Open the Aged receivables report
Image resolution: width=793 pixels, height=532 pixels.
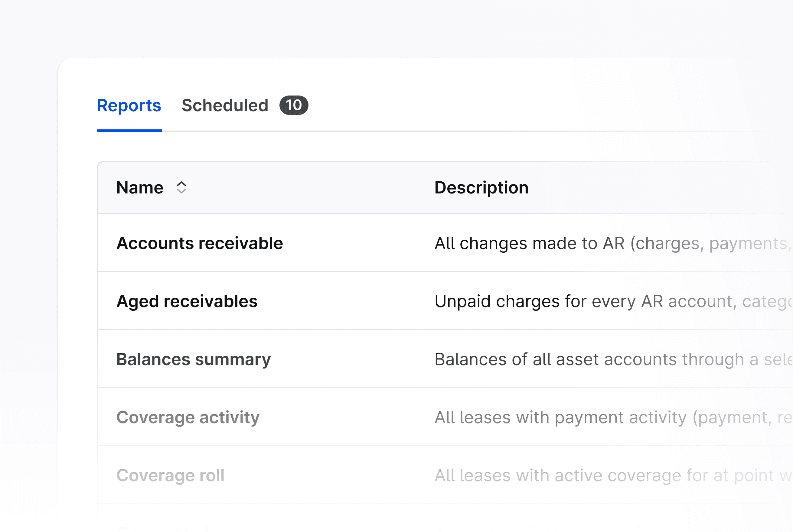click(187, 301)
